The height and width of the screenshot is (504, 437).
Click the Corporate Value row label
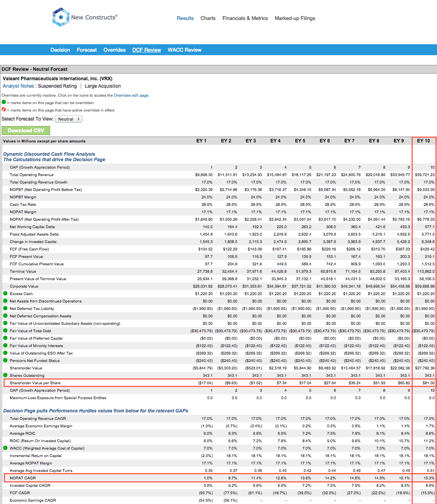[x=24, y=286]
